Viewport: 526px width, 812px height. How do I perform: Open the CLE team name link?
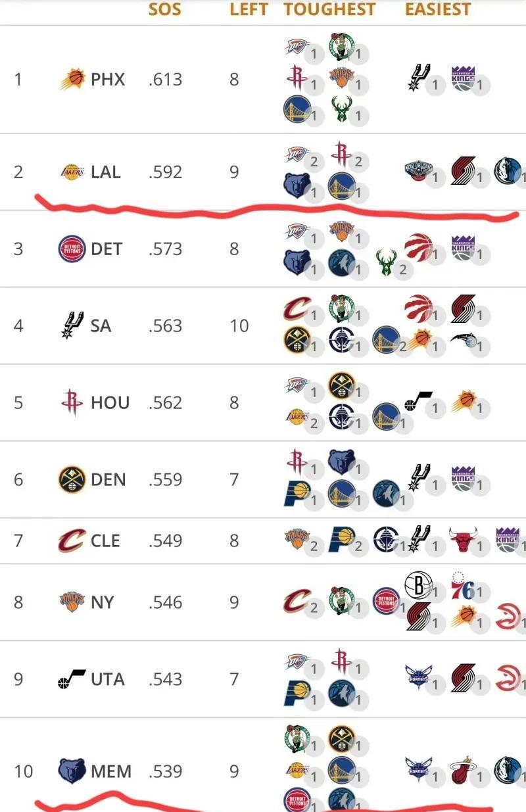105,540
